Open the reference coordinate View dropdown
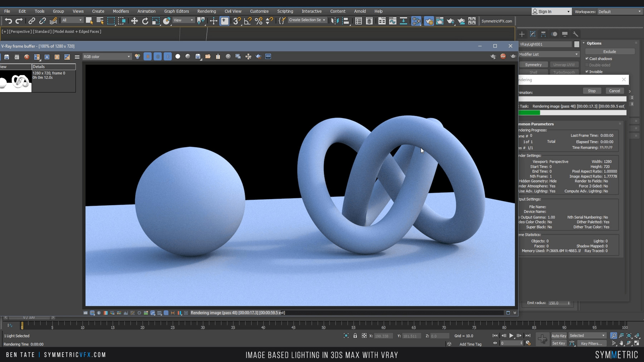Viewport: 644px width, 362px height. (x=183, y=20)
